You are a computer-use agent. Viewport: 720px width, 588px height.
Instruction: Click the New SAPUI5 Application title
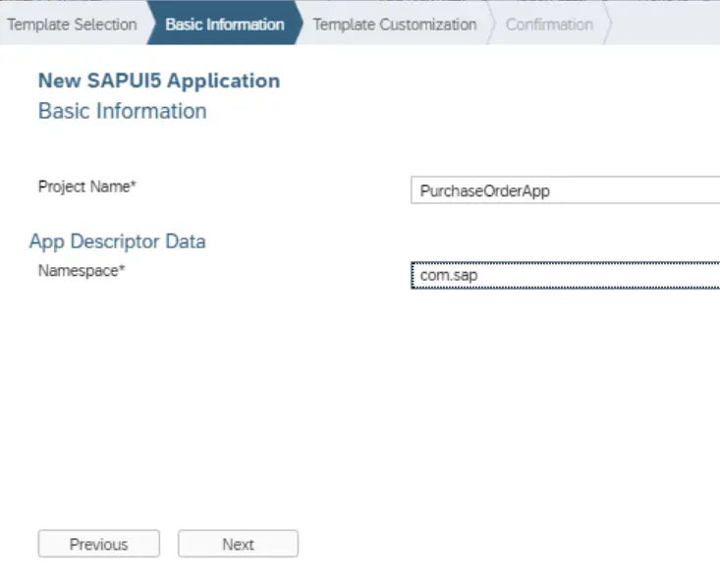click(158, 80)
